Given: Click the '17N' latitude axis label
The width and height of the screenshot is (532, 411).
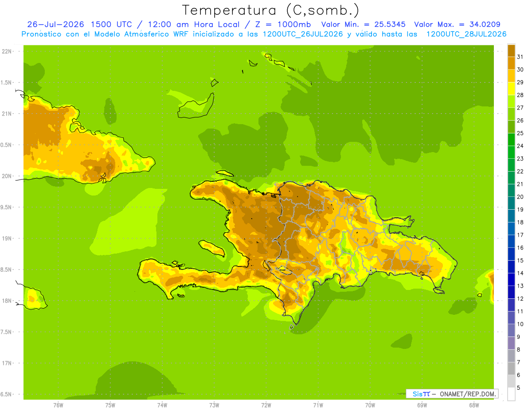Looking at the screenshot, I should pyautogui.click(x=7, y=363).
